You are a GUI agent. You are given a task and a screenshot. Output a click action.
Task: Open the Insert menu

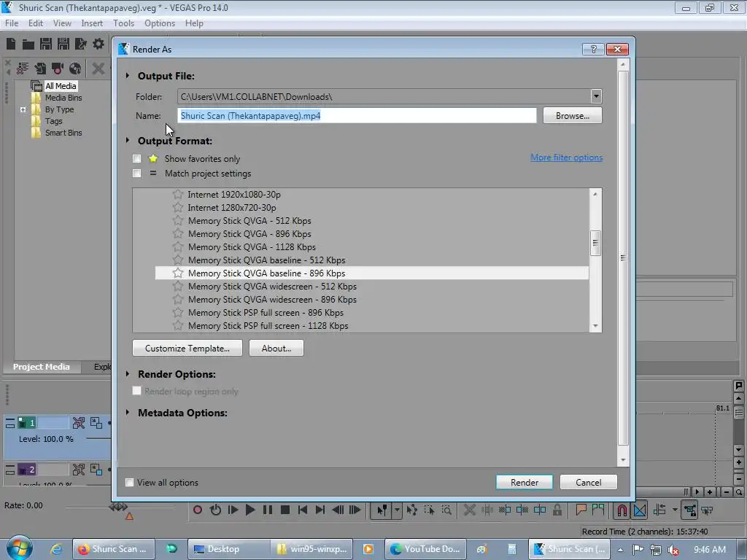pos(92,23)
